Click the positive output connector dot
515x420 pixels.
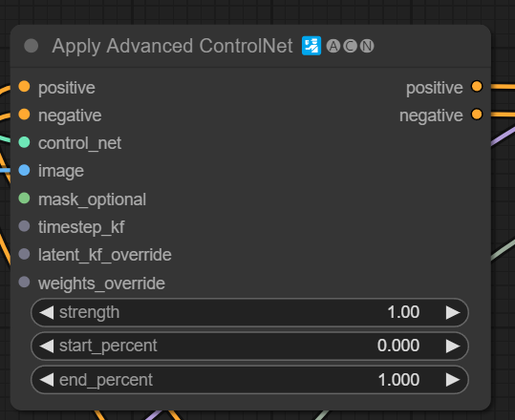pyautogui.click(x=477, y=87)
